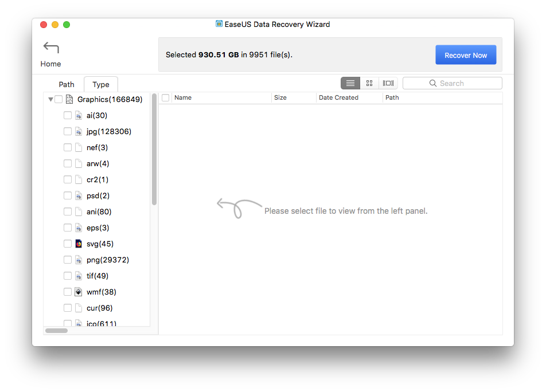Screen dimensions: 546x392
Task: Check the wmf(38) checkbox
Action: [68, 292]
